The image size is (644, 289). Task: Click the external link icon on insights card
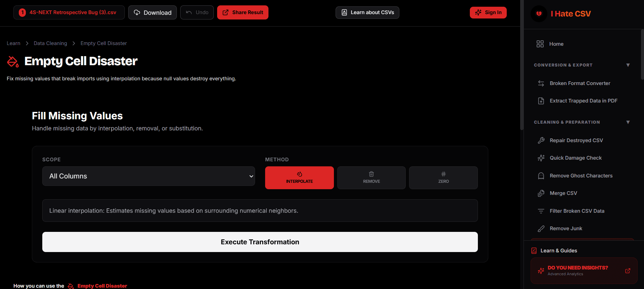[x=628, y=271]
